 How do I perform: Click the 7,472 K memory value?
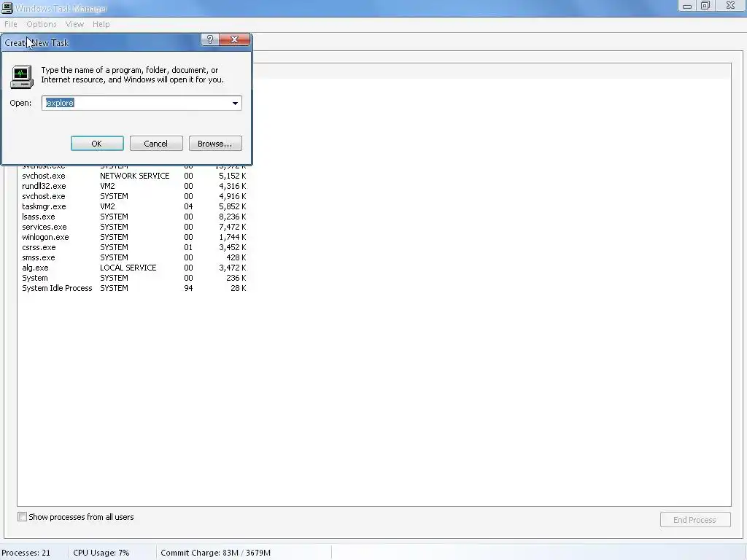233,227
